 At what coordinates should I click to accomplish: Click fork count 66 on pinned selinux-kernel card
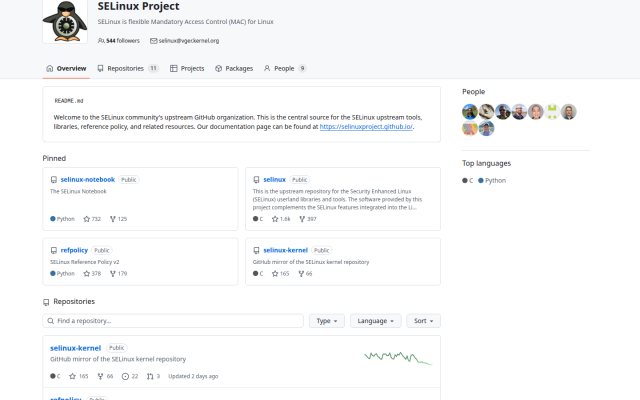(x=305, y=273)
